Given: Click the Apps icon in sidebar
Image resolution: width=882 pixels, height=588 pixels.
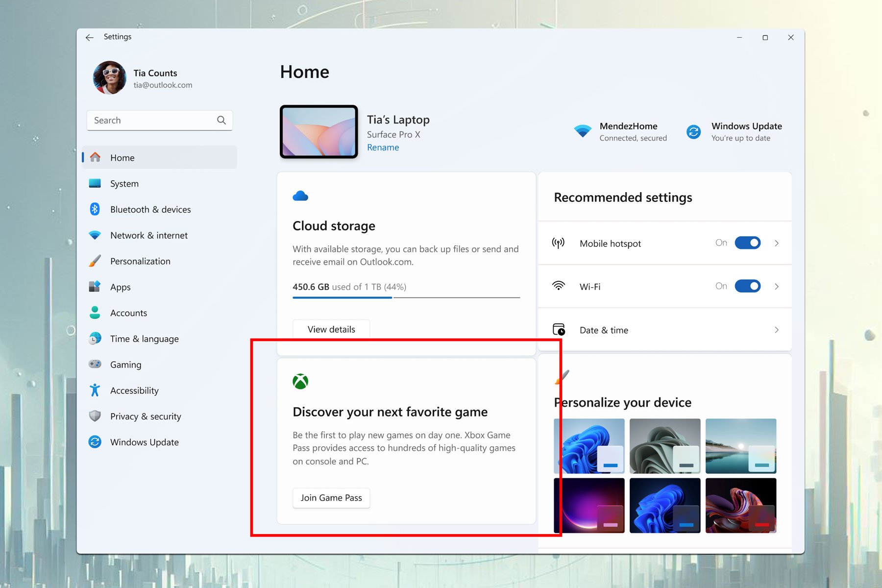Looking at the screenshot, I should click(x=95, y=287).
